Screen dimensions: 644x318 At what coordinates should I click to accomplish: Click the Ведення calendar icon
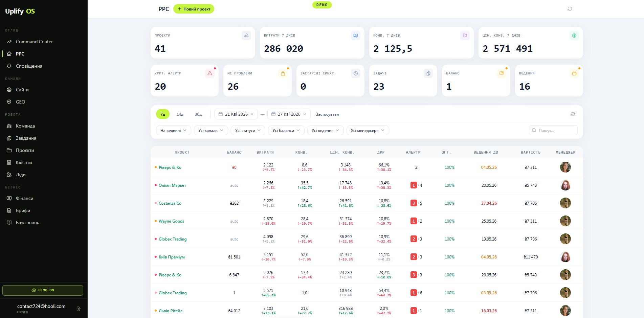click(574, 73)
